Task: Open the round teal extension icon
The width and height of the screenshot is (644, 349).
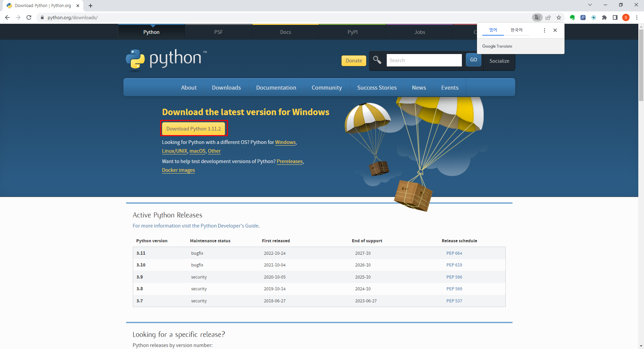Action: [594, 17]
